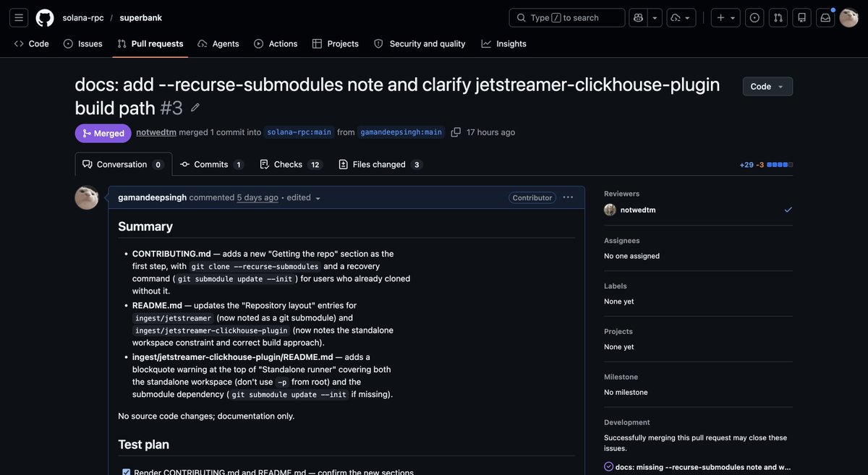Open the comment options ellipsis menu
The image size is (868, 475).
[x=568, y=197]
